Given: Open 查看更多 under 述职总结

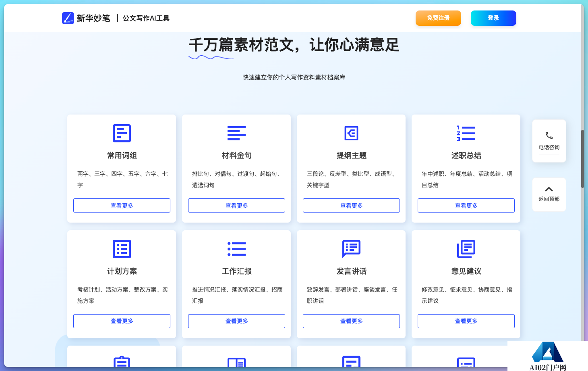Looking at the screenshot, I should (466, 205).
